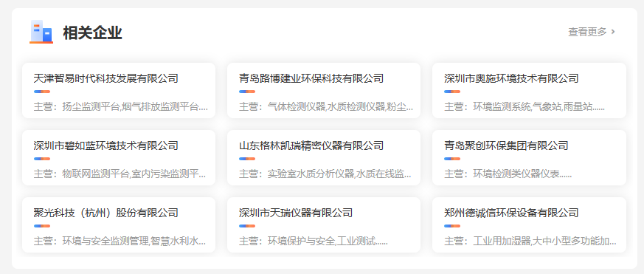Click 主营 text about 工业用加湿器
This screenshot has width=644, height=274.
[x=530, y=241]
